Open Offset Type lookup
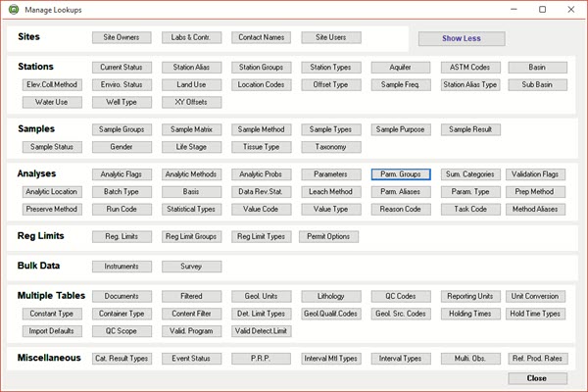This screenshot has height=392, width=588. 331,85
